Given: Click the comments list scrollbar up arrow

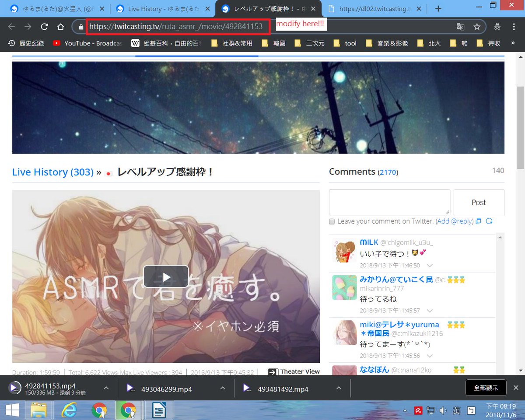Looking at the screenshot, I should click(x=500, y=237).
